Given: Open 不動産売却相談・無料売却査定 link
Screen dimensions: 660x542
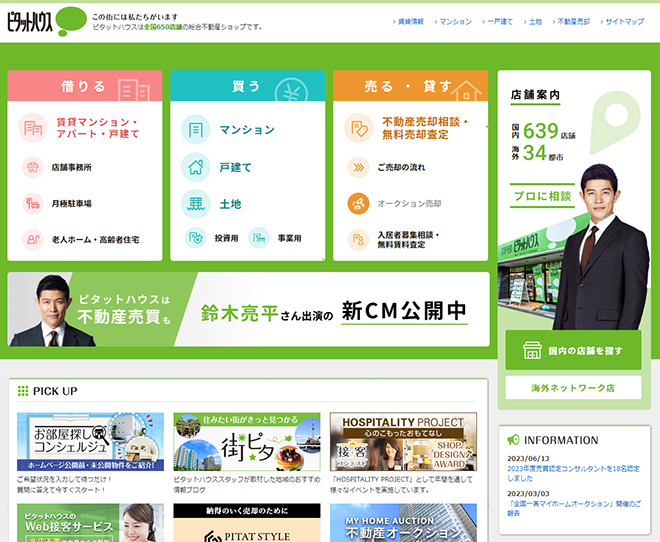Looking at the screenshot, I should [x=426, y=128].
